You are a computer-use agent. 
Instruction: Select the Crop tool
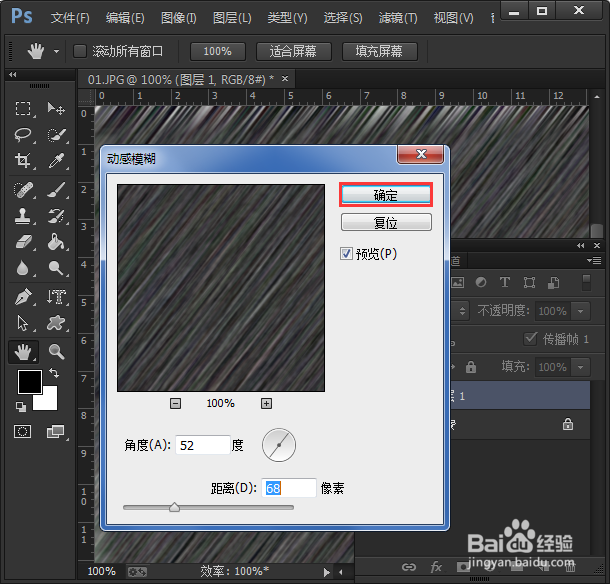[23, 160]
